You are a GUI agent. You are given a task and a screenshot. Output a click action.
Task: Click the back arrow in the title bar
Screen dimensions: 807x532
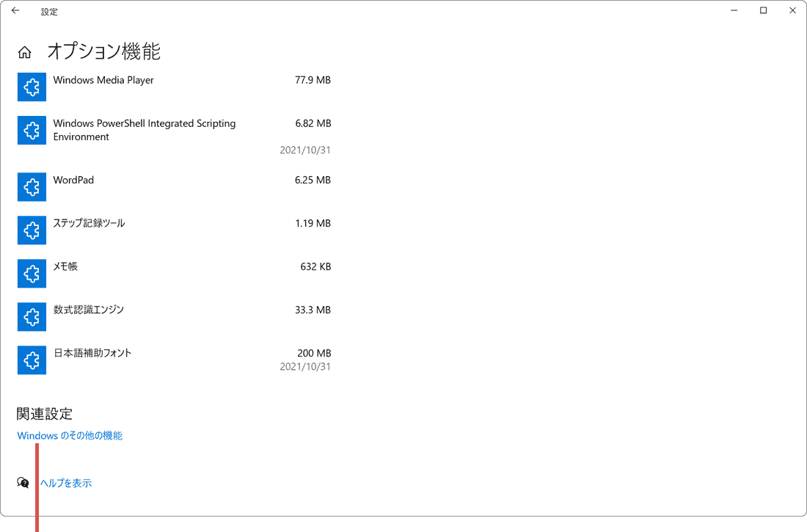[15, 10]
